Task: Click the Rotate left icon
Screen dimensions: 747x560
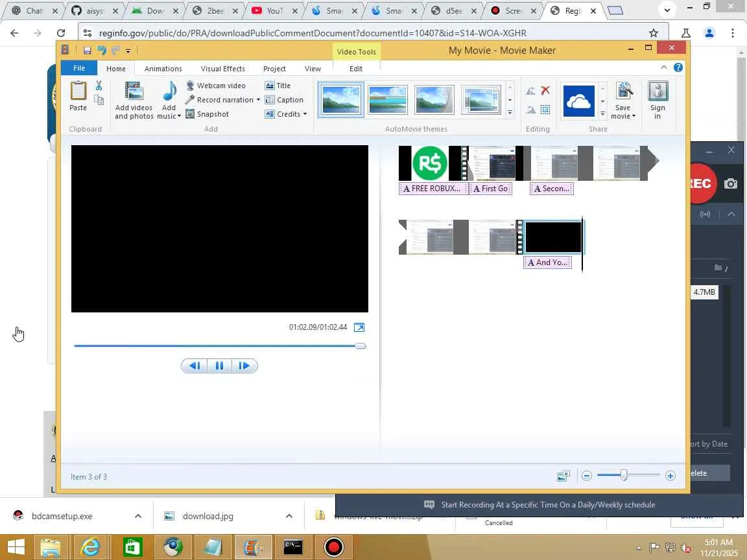Action: tap(530, 91)
